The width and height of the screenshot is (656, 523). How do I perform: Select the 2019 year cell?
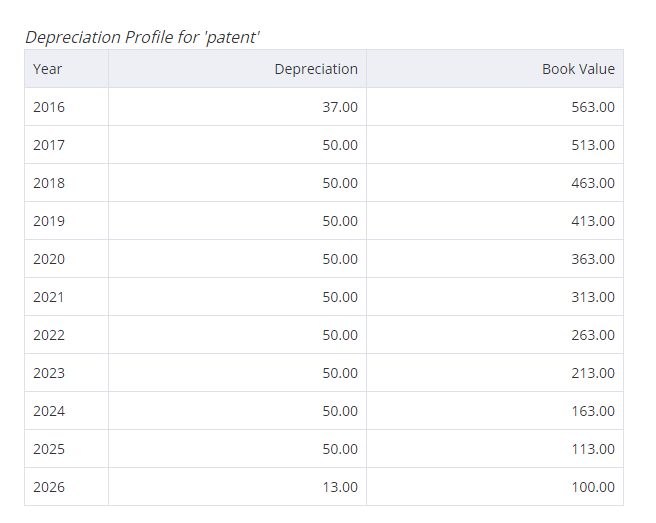pos(67,221)
